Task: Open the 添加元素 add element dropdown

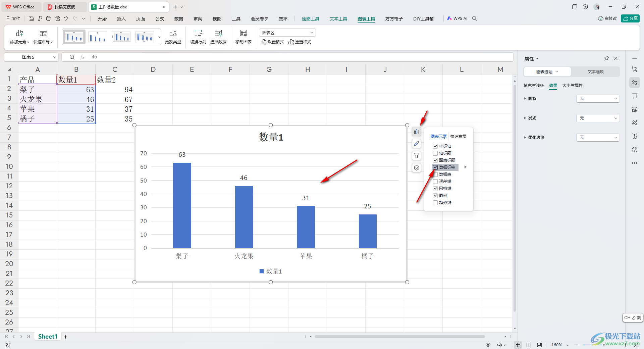Action: [x=19, y=37]
